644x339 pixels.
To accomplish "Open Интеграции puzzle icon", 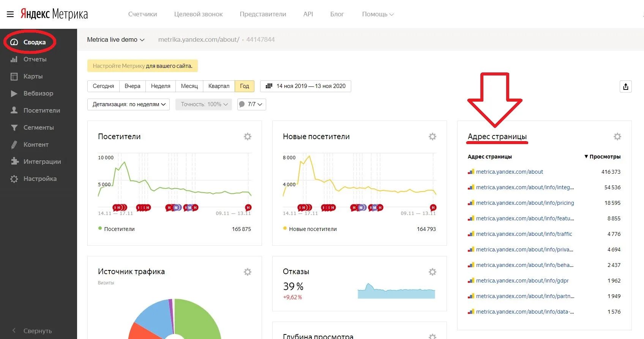I will tap(14, 162).
